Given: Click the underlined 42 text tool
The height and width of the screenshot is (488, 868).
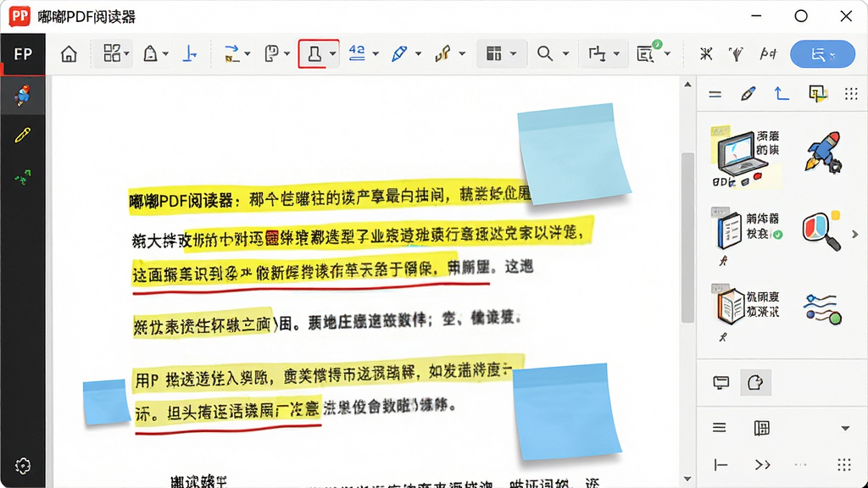Looking at the screenshot, I should 357,53.
